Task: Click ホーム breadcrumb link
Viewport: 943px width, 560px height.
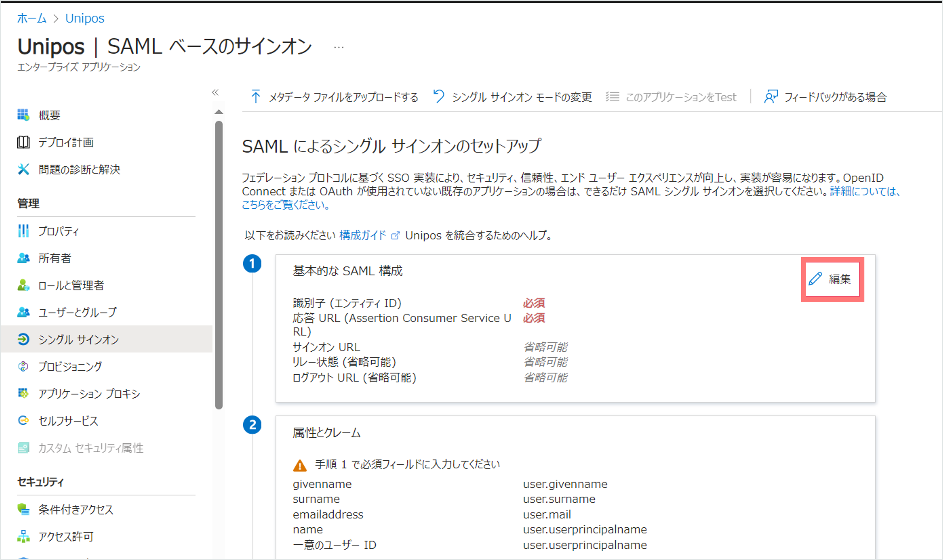Action: point(32,18)
